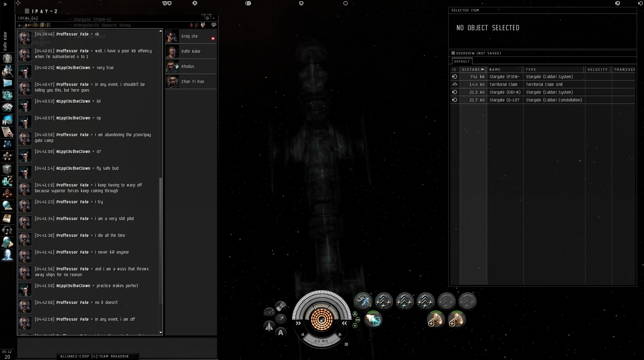Click the last dimmed chevron module in the top row
Screen dimensions: 644x360
[x=467, y=301]
